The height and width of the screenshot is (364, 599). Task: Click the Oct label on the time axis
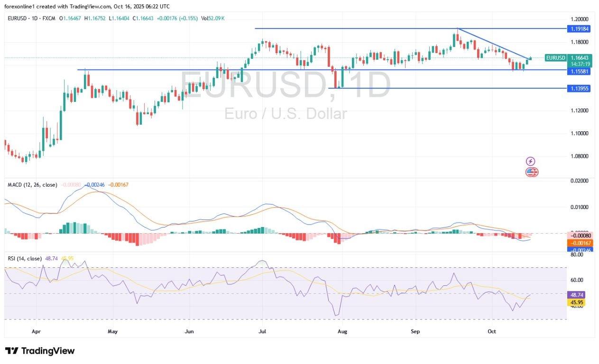pos(492,331)
